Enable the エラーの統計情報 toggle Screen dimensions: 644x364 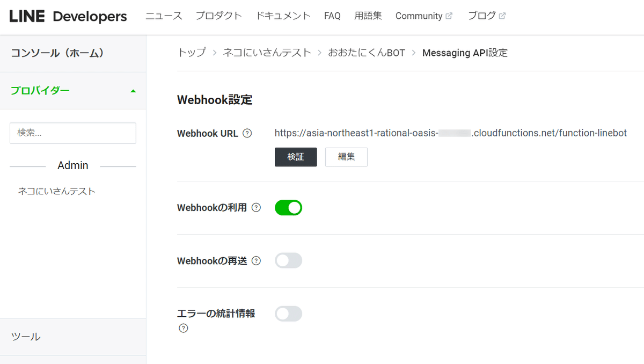[x=289, y=314]
